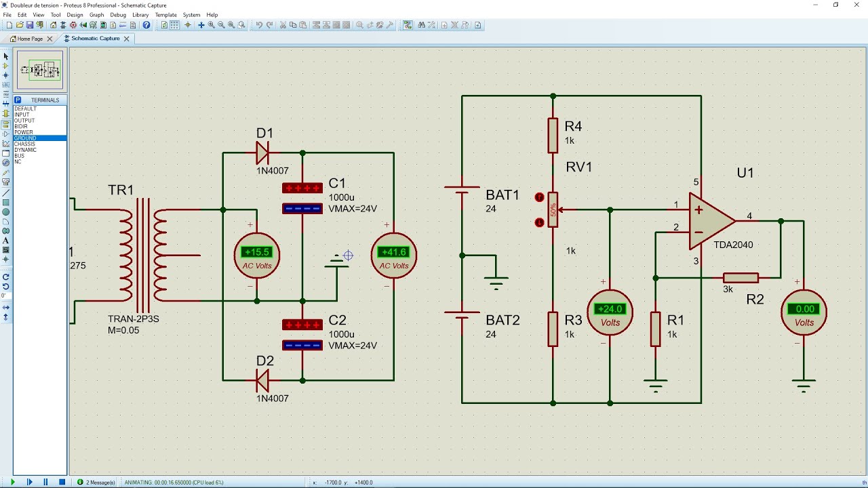
Task: Click the zoom in magnifier
Action: click(211, 25)
